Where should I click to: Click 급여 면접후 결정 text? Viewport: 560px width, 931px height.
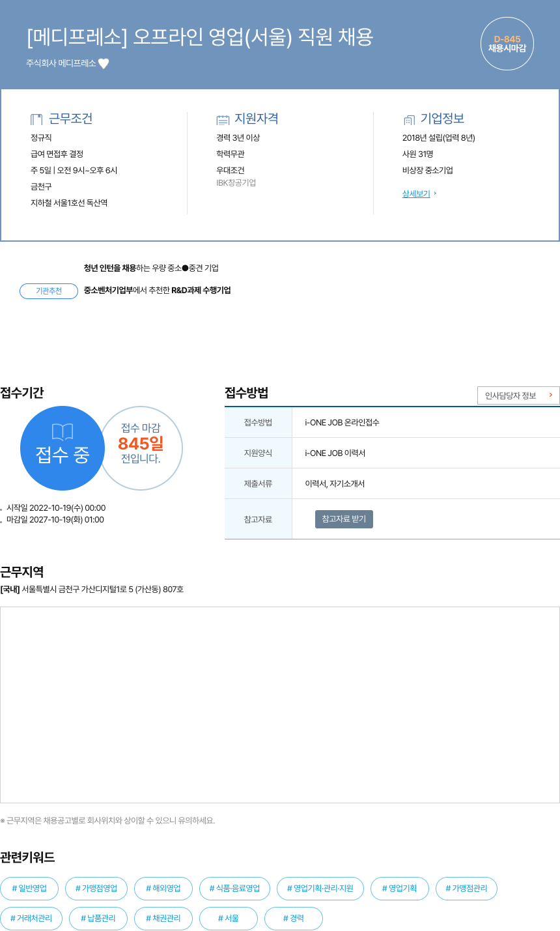57,154
